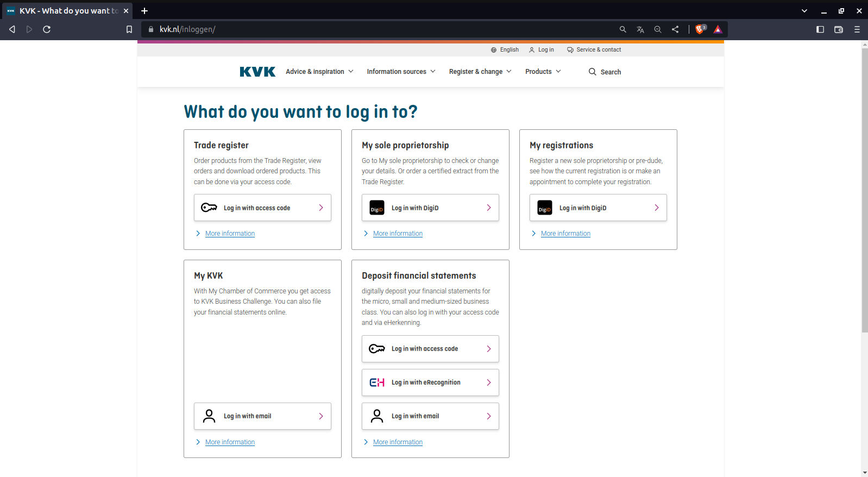Expand Advice & inspiration menu
Viewport: 868px width, 477px height.
tap(319, 72)
